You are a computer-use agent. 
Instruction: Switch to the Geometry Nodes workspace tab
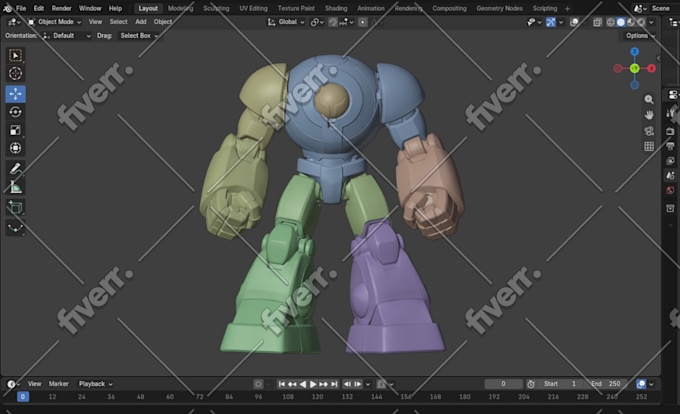click(x=499, y=8)
